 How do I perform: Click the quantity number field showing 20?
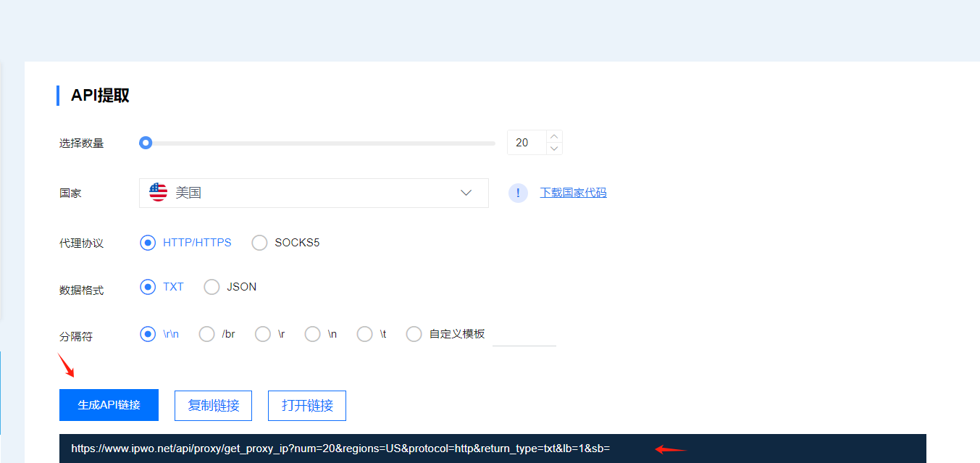(527, 143)
